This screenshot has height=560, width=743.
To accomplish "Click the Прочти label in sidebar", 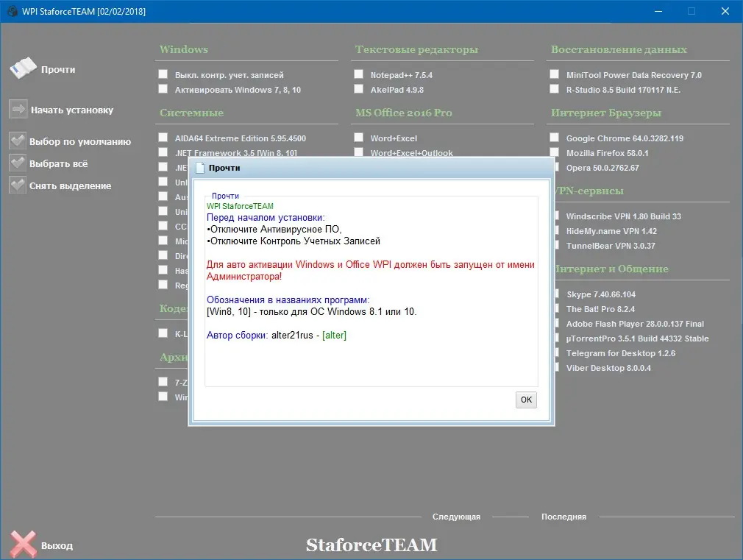I will point(58,69).
